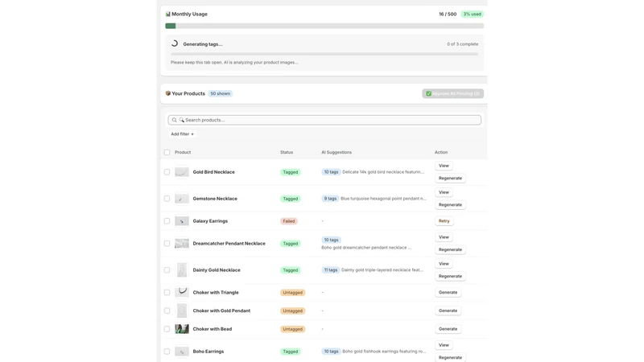This screenshot has width=644, height=362.
Task: Open the Add filter dropdown
Action: pos(183,134)
